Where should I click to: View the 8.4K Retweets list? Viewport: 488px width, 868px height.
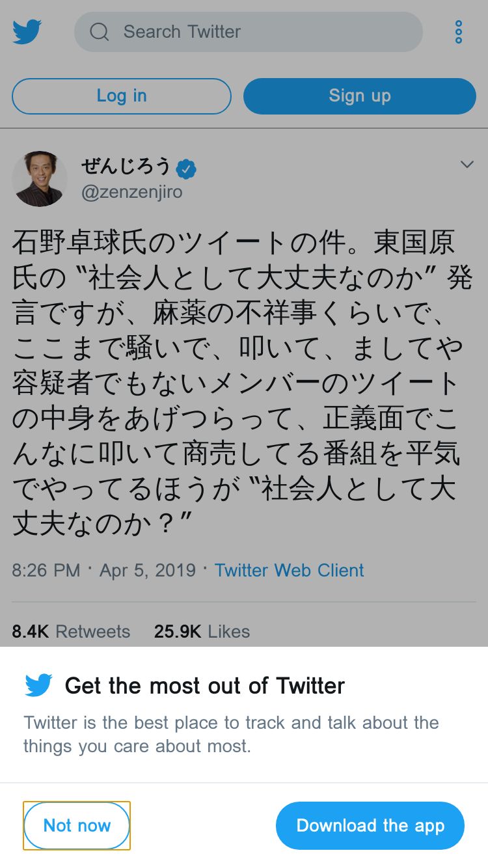pos(71,631)
